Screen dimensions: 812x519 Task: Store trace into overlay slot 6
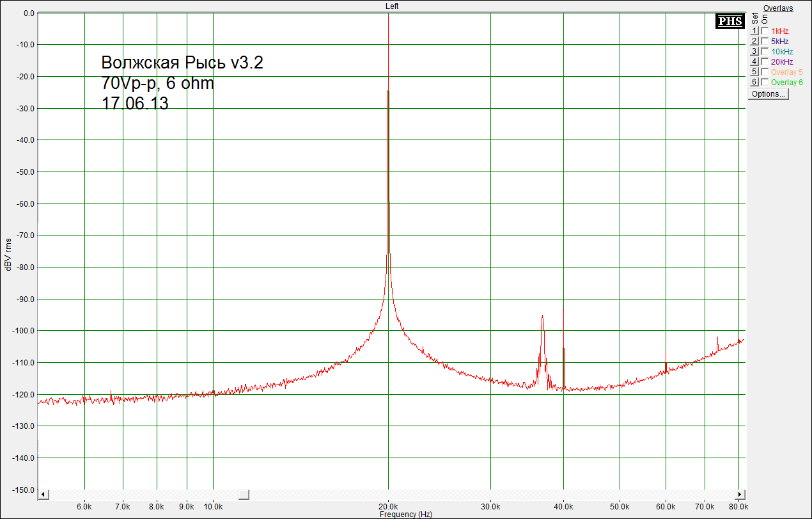pyautogui.click(x=754, y=82)
